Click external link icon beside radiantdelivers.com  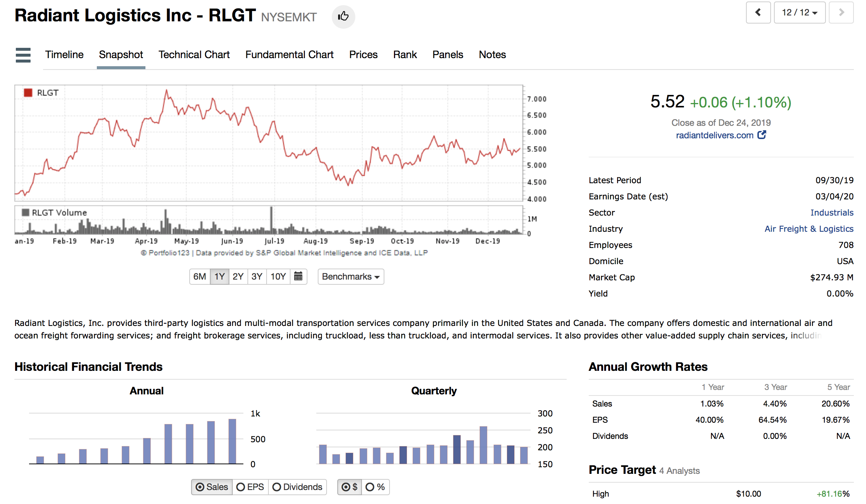(x=761, y=135)
